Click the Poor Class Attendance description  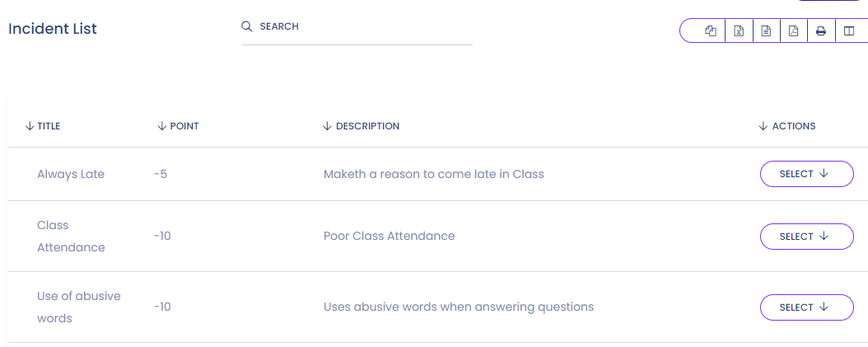(x=389, y=236)
